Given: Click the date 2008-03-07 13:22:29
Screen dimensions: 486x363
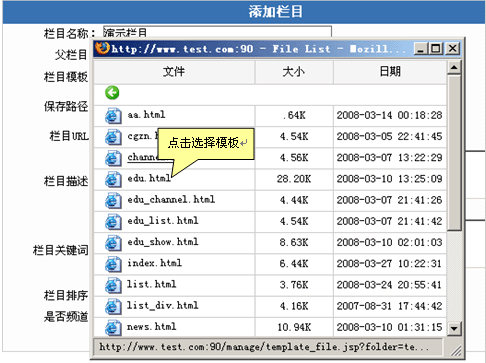Looking at the screenshot, I should 389,158.
